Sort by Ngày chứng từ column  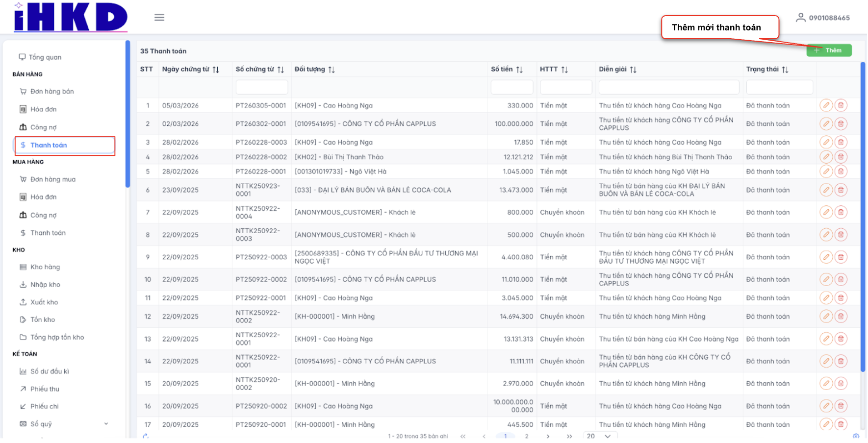tap(216, 70)
